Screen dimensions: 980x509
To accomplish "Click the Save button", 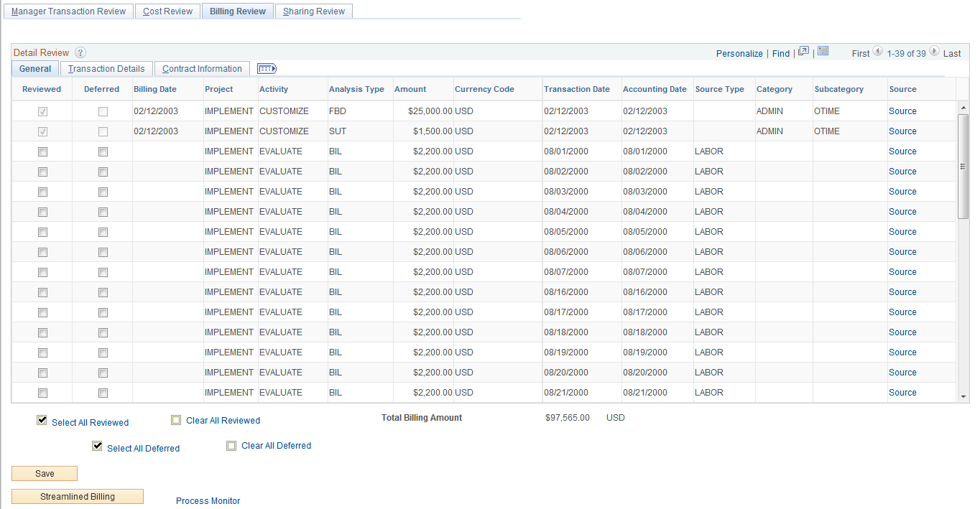I will coord(44,473).
